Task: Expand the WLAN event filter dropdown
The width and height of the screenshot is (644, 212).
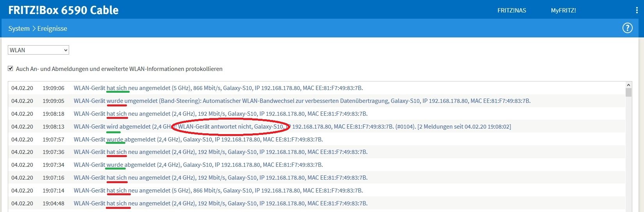Action: tap(38, 50)
